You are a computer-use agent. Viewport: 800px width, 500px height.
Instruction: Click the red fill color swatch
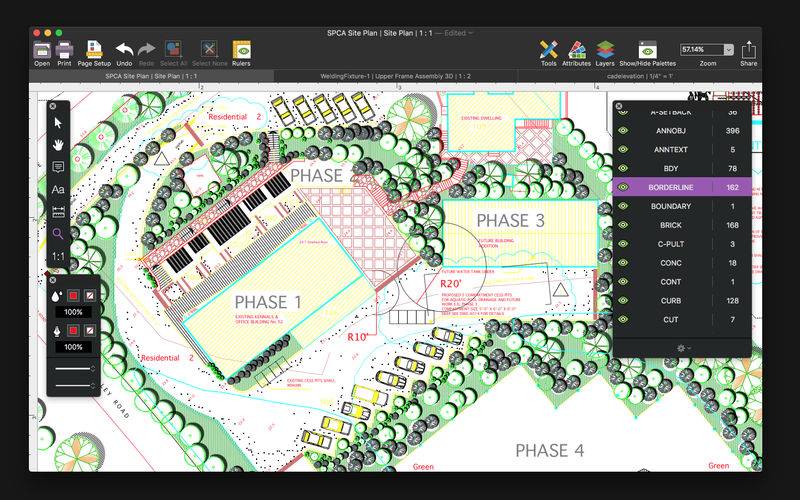click(x=73, y=296)
